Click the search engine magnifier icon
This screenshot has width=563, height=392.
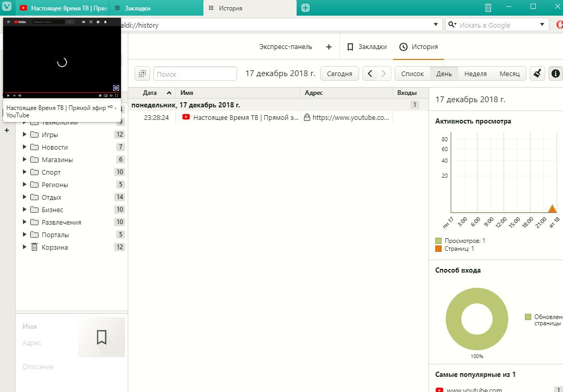[452, 25]
